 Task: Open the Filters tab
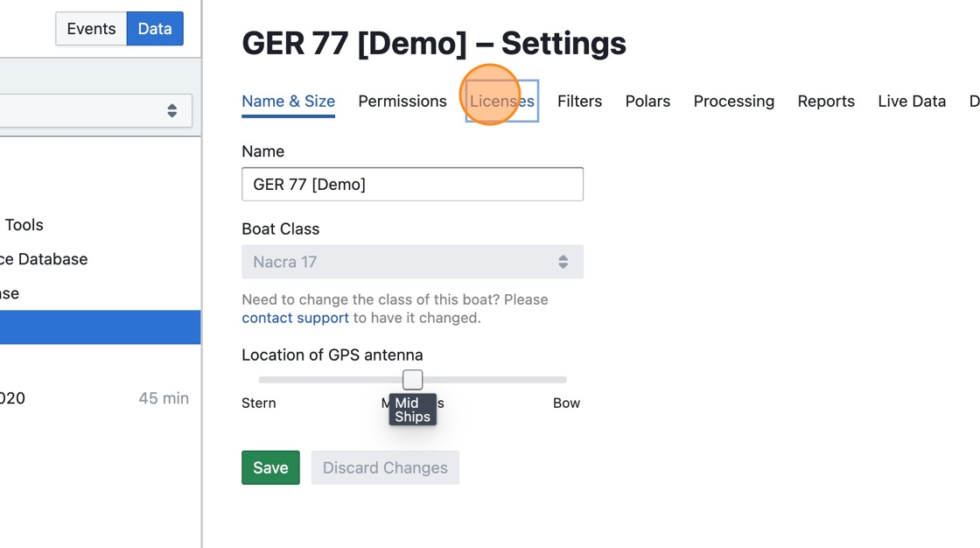tap(579, 102)
